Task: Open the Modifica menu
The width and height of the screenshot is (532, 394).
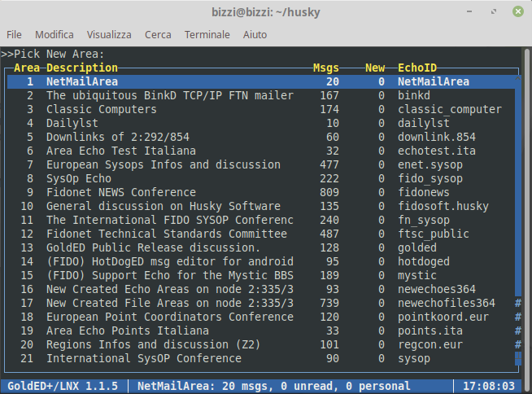Action: [55, 35]
